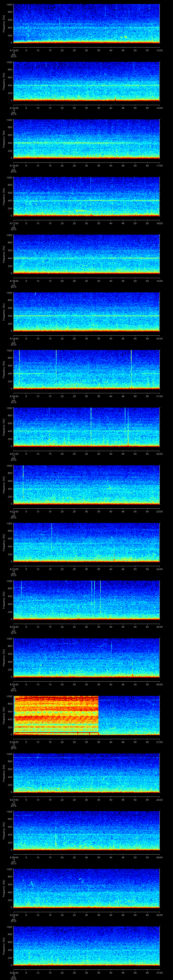The width and height of the screenshot is (173, 980).
Task: Open the spectrogram panel starting at 6:23:00
Action: pos(87,543)
